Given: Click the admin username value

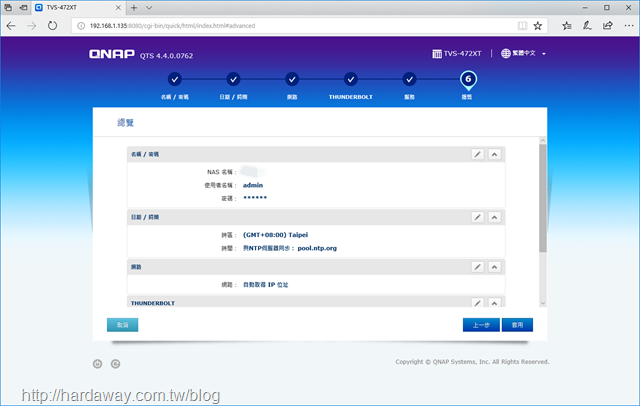Looking at the screenshot, I should 253,185.
